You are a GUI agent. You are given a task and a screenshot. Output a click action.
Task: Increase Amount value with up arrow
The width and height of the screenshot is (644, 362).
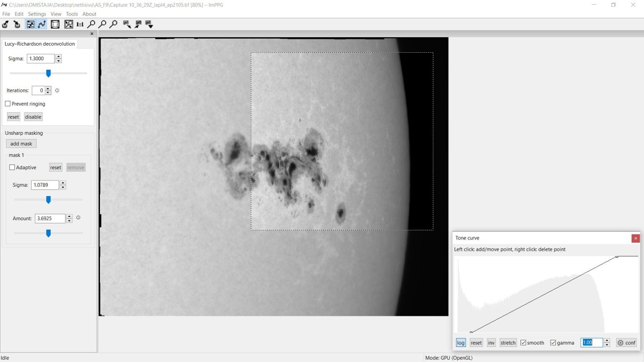pyautogui.click(x=69, y=216)
